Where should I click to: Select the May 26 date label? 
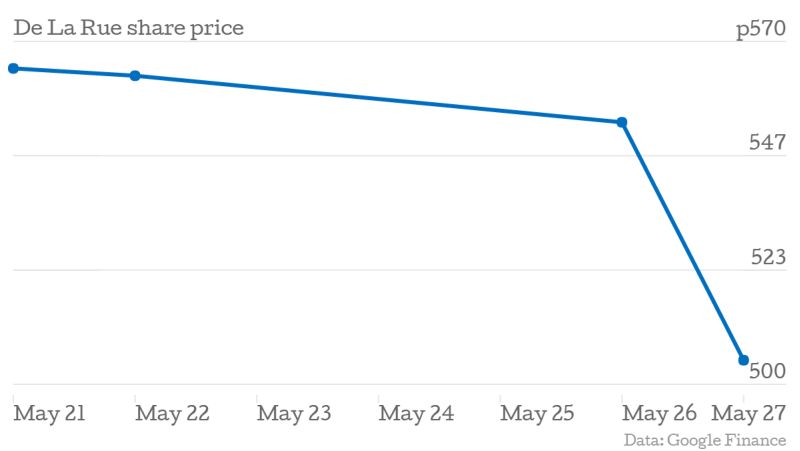point(660,413)
